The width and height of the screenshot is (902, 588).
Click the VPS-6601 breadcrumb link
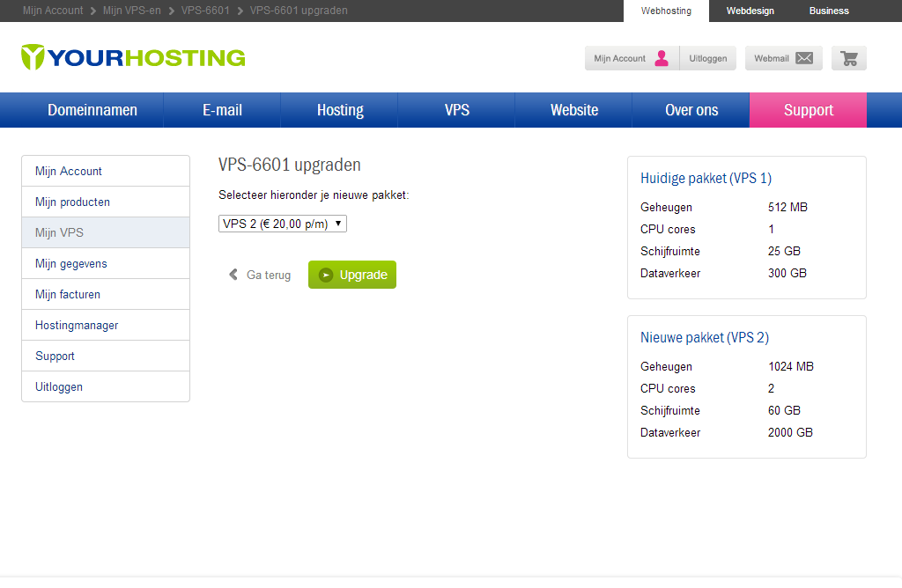tap(205, 11)
